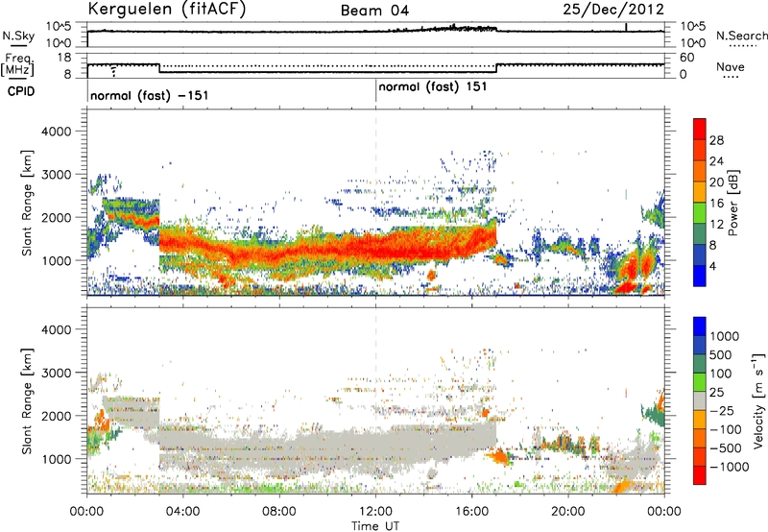Click the '18' tick on frequency axis
768x532 pixels.
pos(64,58)
